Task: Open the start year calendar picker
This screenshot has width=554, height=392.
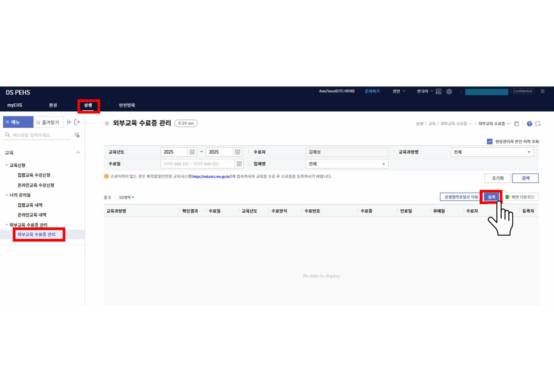Action: (192, 152)
